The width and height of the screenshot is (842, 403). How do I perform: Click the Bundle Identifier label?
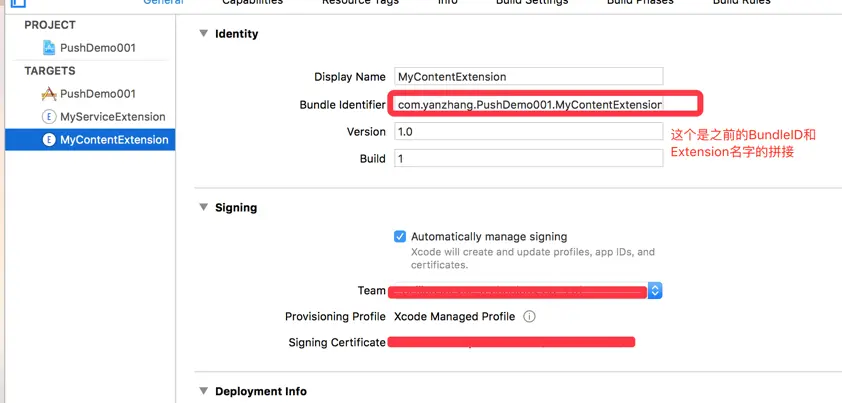tap(342, 105)
